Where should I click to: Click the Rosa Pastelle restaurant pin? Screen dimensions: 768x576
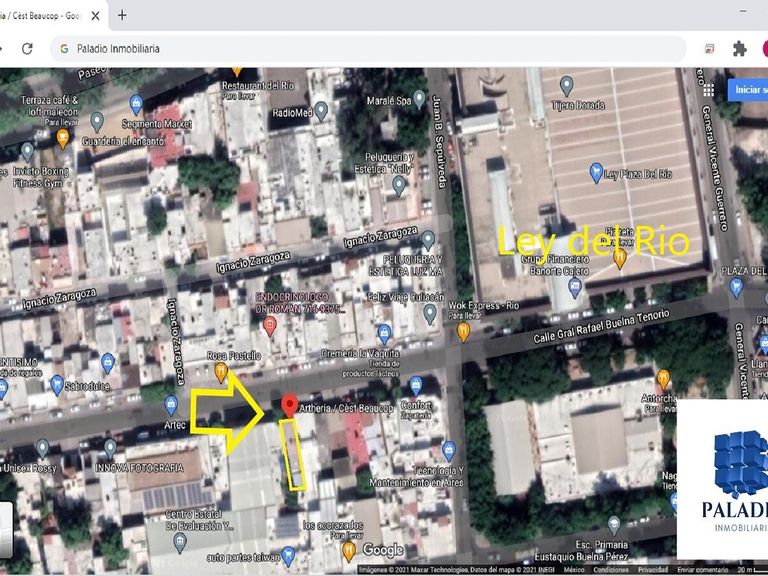coord(221,372)
